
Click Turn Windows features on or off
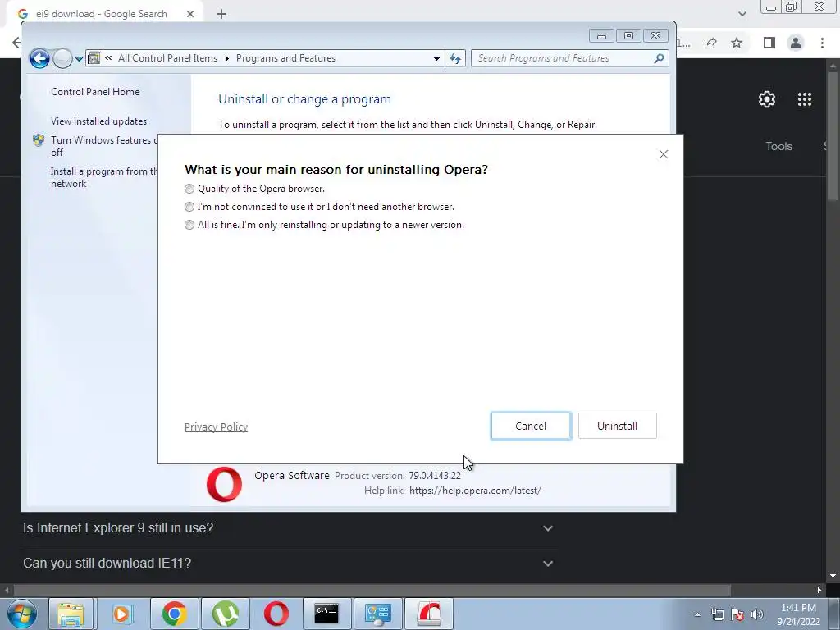coord(104,146)
